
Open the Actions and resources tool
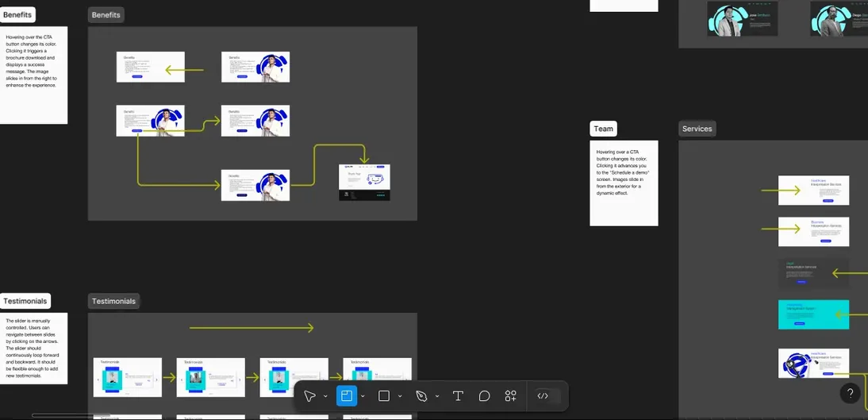(510, 396)
